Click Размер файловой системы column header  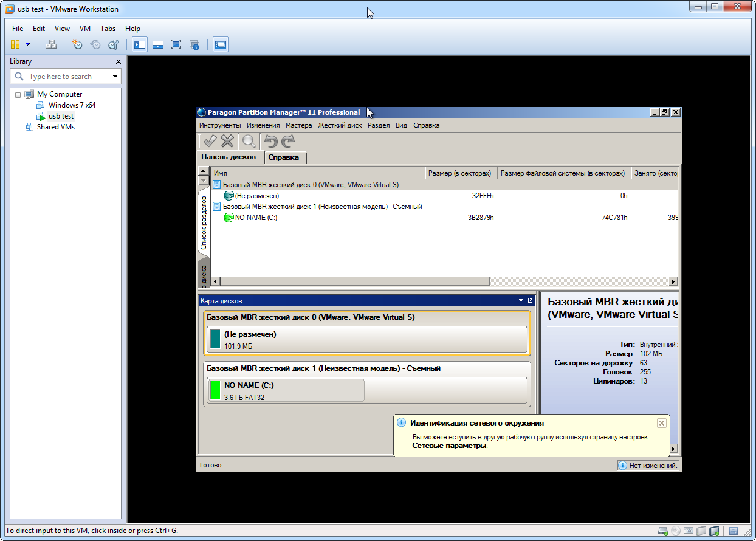pyautogui.click(x=564, y=173)
